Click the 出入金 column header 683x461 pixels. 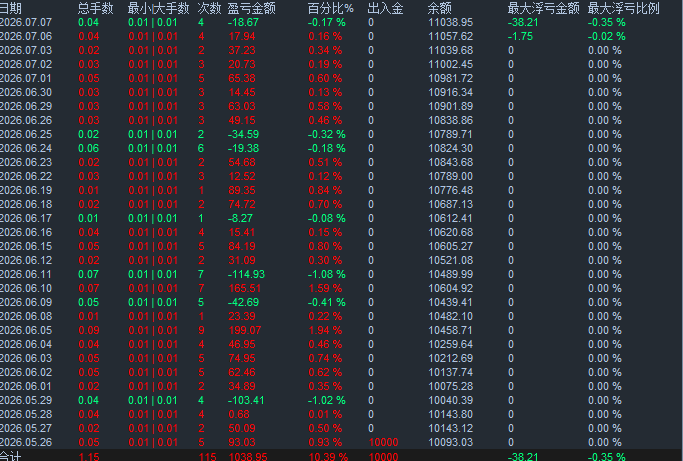[x=385, y=8]
